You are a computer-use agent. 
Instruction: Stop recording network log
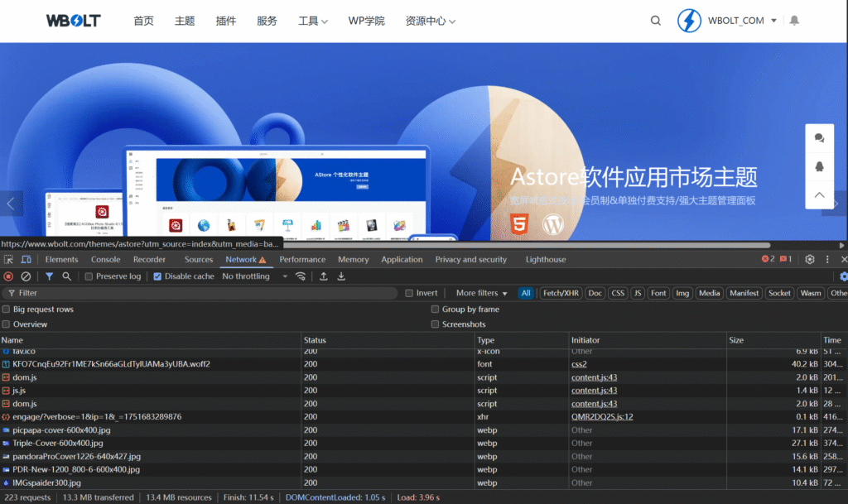pos(8,276)
